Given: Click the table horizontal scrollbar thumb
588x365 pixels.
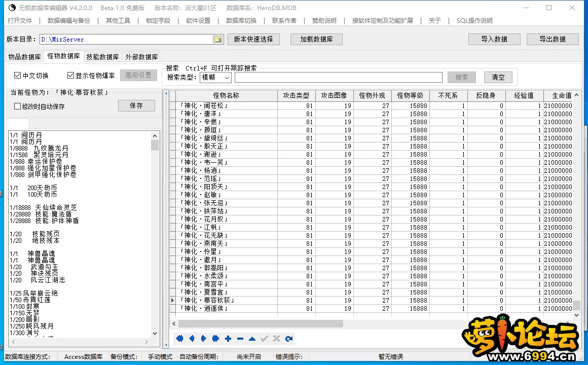Looking at the screenshot, I should point(261,323).
